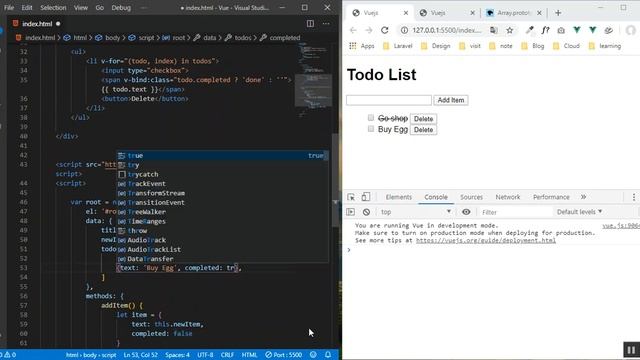Close the first Vuejs browser tab

pos(406,13)
